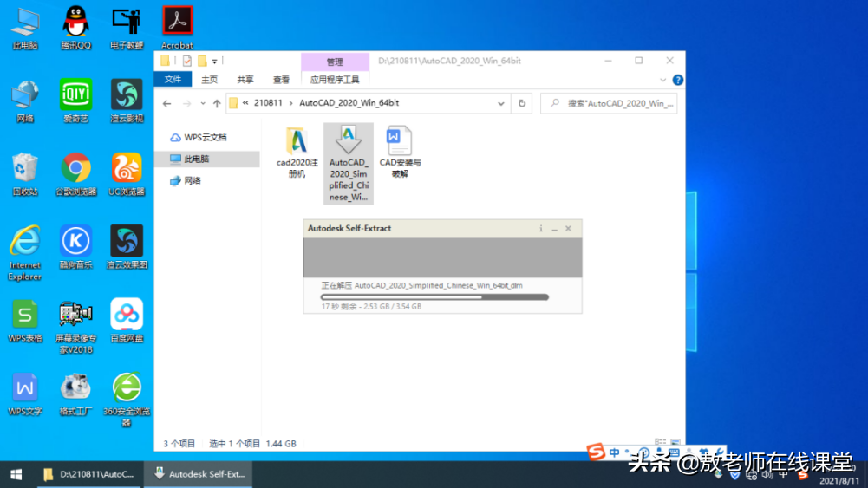Open the Windows Start menu
Screen dimensions: 868x488
(x=16, y=474)
